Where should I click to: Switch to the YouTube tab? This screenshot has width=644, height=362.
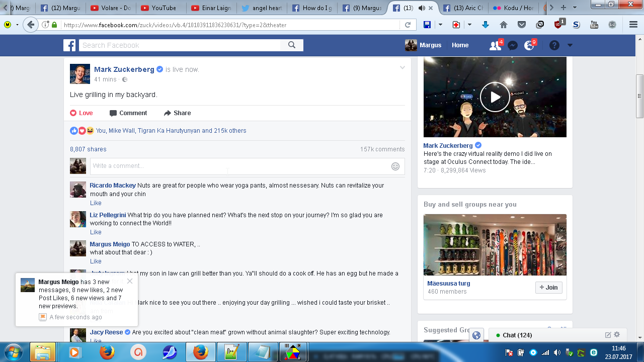point(162,8)
